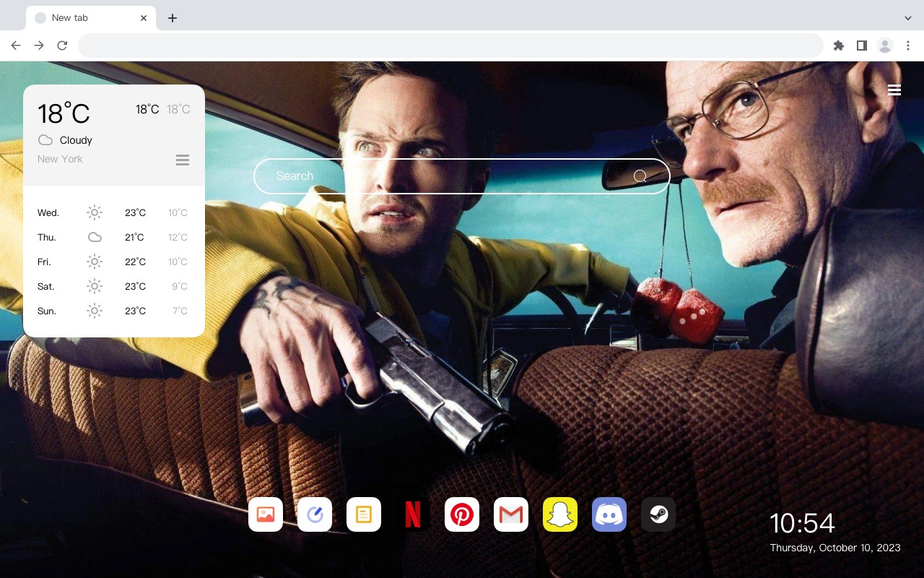Click Saturday's 9°C low temperature

pyautogui.click(x=180, y=286)
